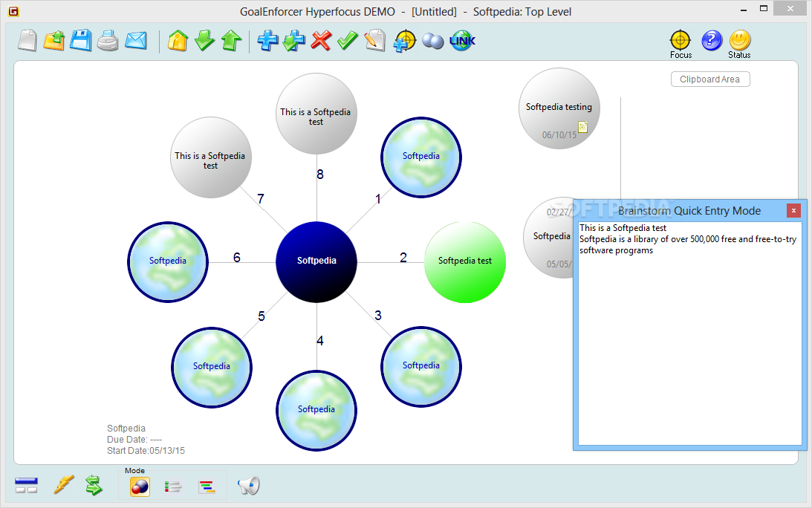Screen dimensions: 812x508
Task: Click the two gray spheres icon
Action: (433, 41)
